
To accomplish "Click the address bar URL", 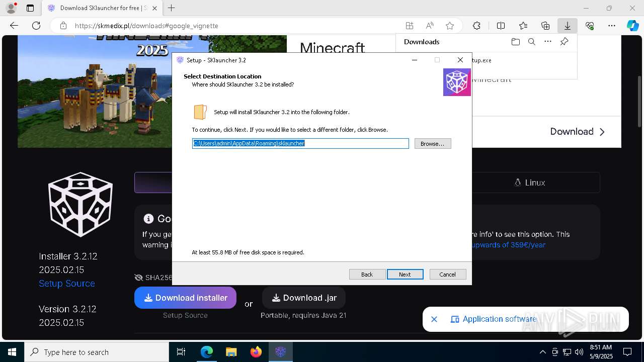I will 146,26.
